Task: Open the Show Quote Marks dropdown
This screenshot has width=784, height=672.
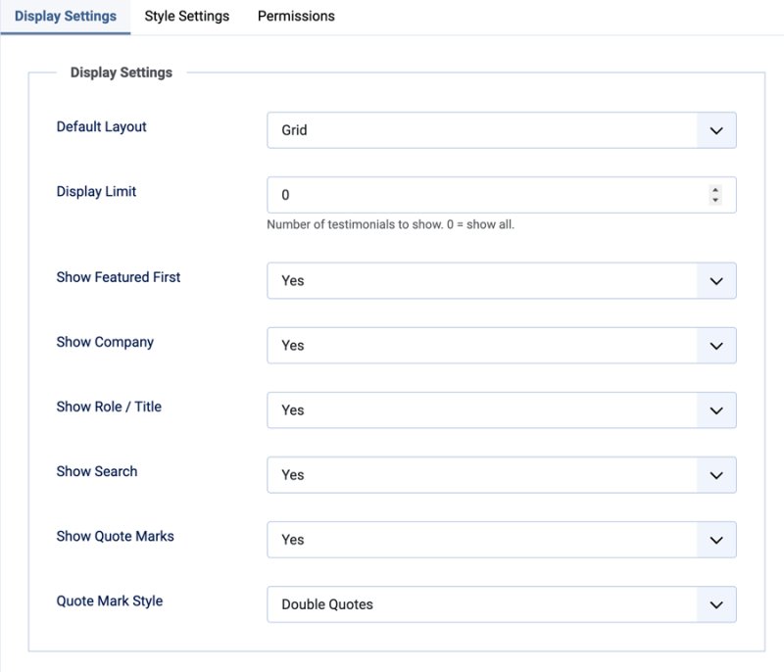Action: click(502, 540)
